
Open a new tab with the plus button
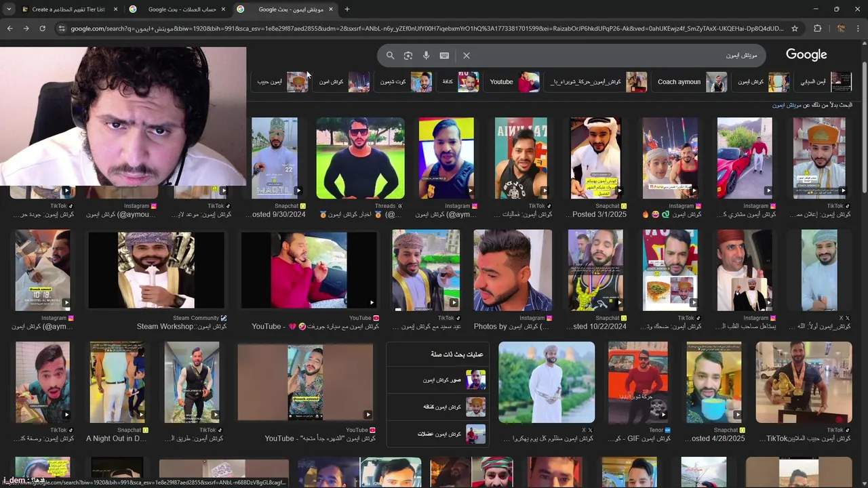(x=347, y=9)
